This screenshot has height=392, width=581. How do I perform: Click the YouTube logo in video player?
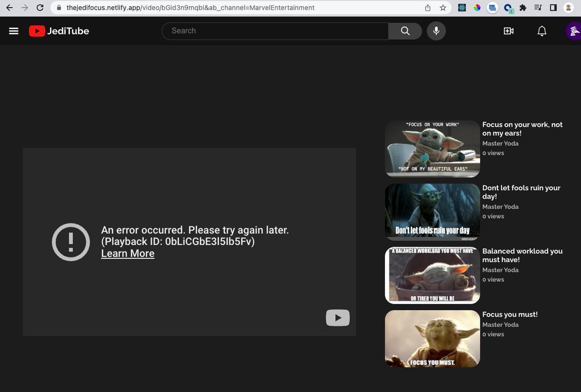(x=338, y=318)
